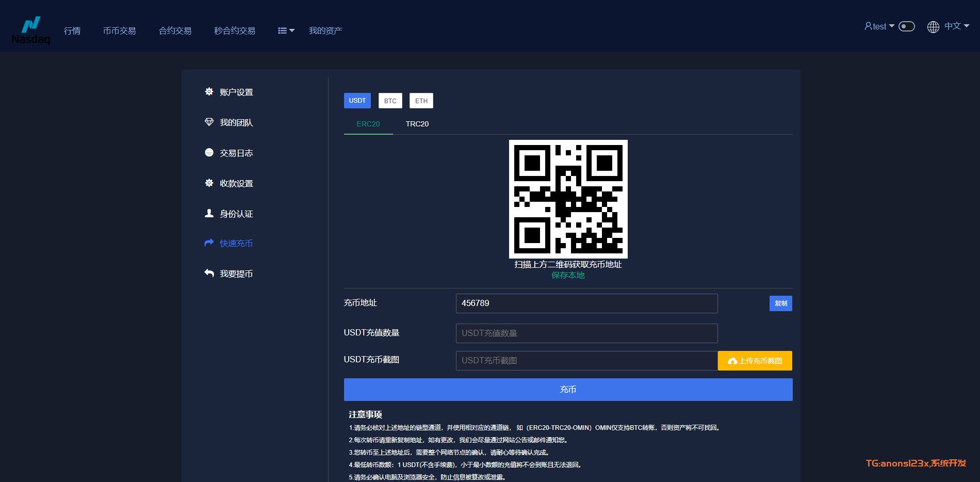Click the globe language icon
This screenshot has width=980, height=482.
(x=933, y=27)
